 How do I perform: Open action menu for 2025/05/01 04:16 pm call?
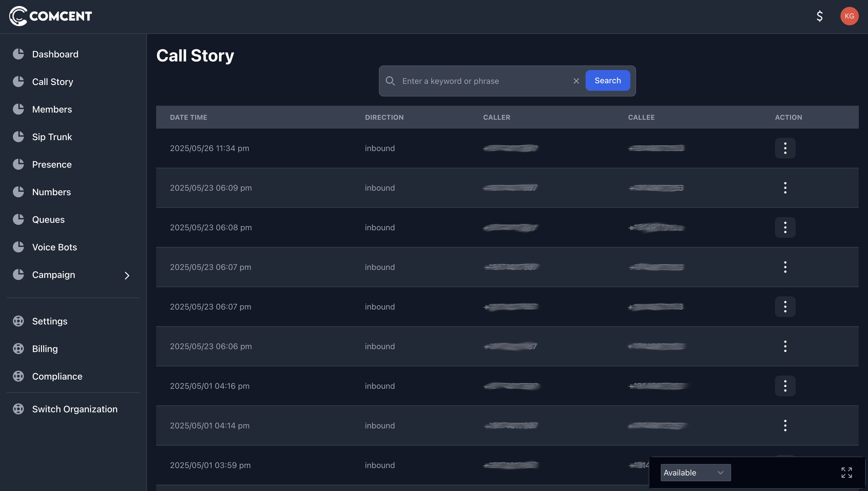(x=785, y=386)
